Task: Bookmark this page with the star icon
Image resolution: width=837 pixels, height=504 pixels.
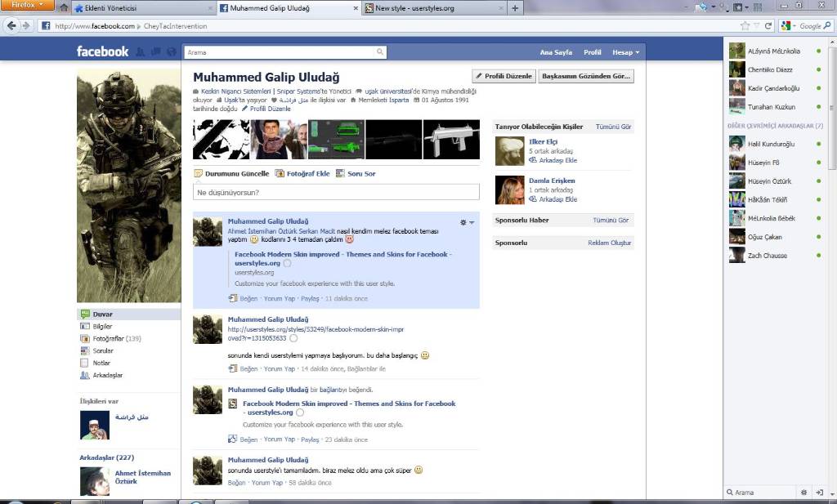Action: [745, 25]
